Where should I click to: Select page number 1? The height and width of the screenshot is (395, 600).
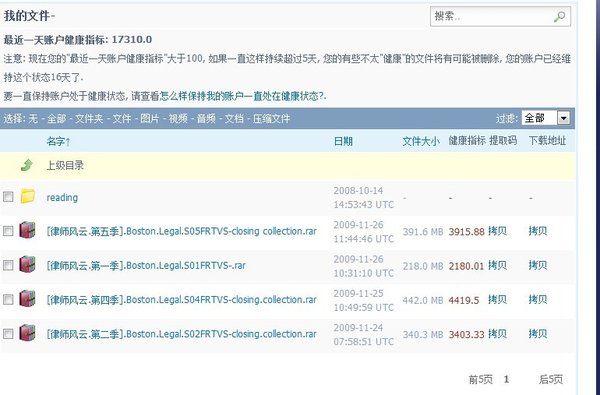[506, 379]
